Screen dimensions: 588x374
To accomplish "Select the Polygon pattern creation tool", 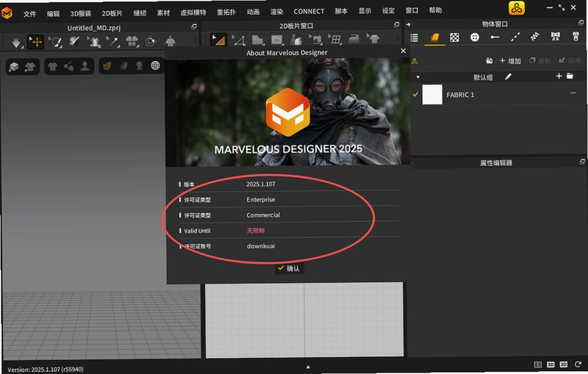I will [x=258, y=40].
